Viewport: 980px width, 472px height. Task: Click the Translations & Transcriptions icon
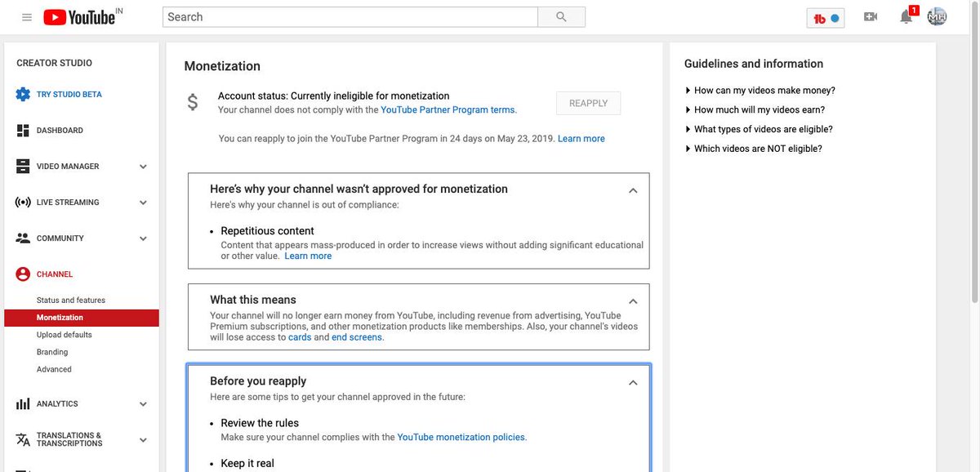point(23,439)
